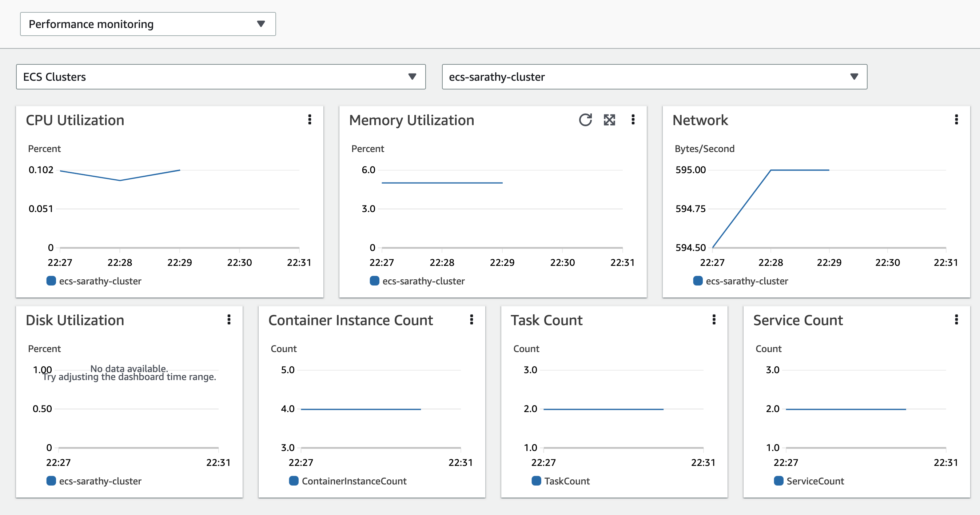Click the Disk Utilization widget title
Screen dimensions: 980x515
[x=75, y=320]
